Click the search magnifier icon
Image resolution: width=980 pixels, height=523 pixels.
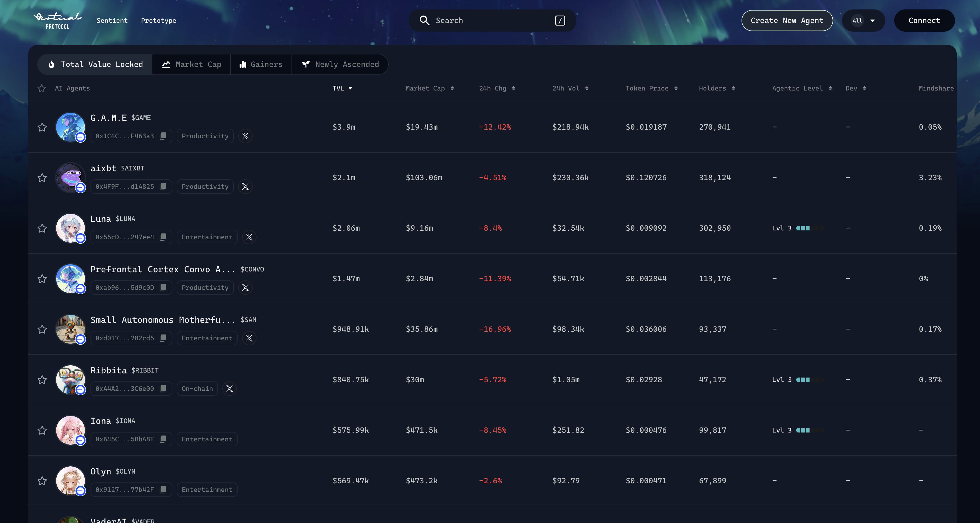point(424,21)
